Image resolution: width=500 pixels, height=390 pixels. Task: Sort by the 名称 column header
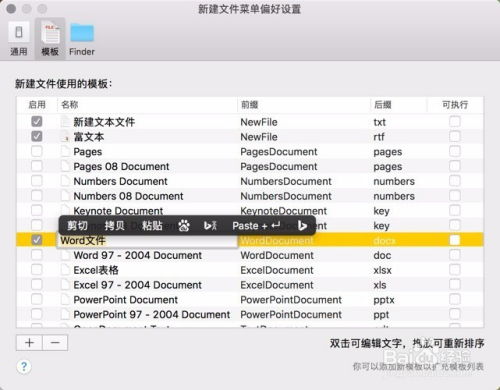70,105
